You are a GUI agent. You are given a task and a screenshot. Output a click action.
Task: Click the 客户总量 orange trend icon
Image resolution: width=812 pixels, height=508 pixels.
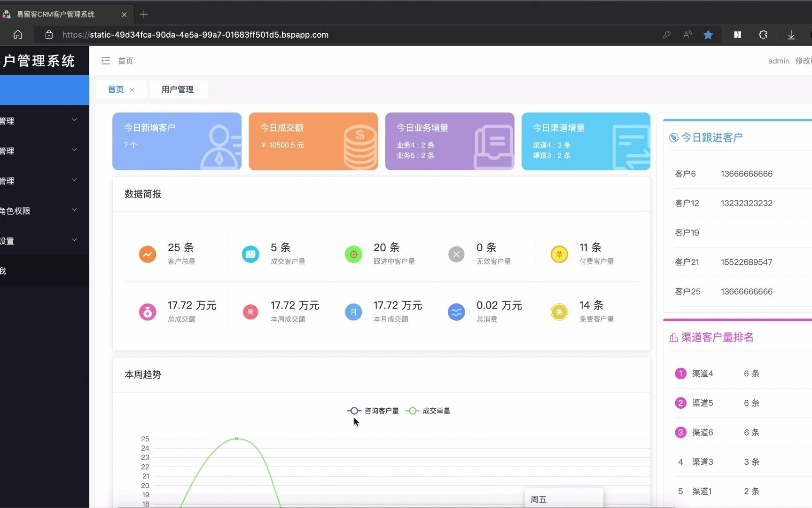148,254
